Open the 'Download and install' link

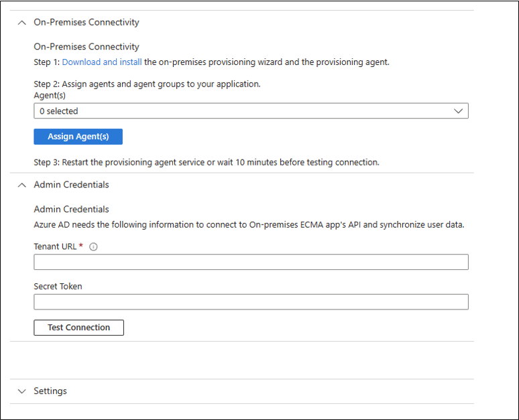pos(102,62)
